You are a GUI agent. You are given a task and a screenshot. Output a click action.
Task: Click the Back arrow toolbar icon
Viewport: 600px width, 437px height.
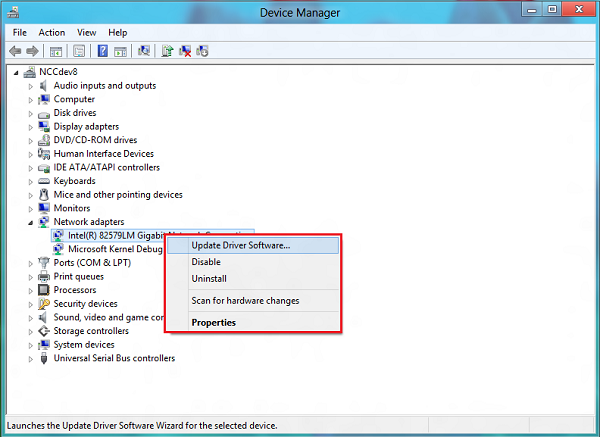(15, 51)
